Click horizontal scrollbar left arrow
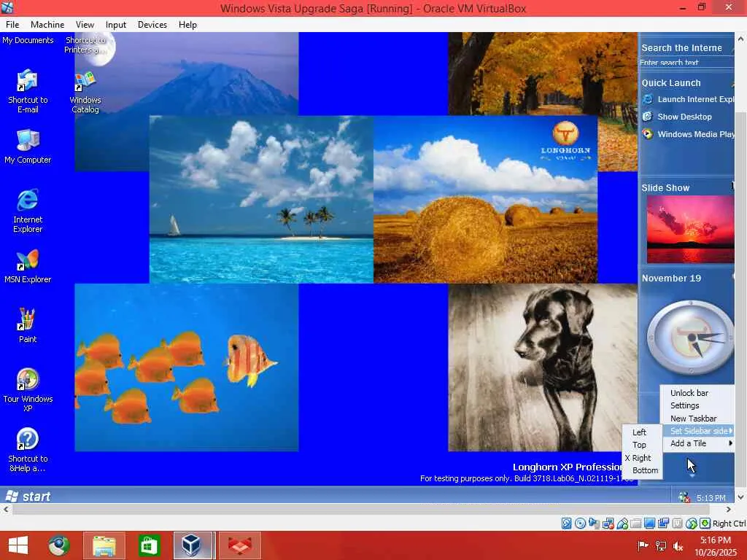Viewport: 747px width, 560px height. 6,509
